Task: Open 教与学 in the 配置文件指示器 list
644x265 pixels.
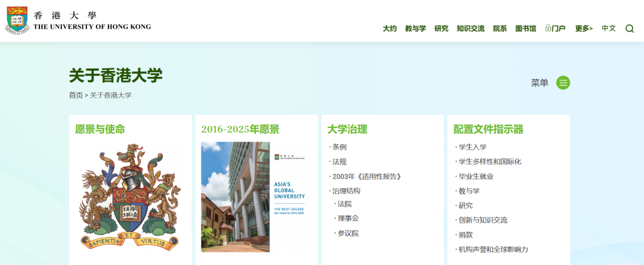Action: pyautogui.click(x=469, y=191)
